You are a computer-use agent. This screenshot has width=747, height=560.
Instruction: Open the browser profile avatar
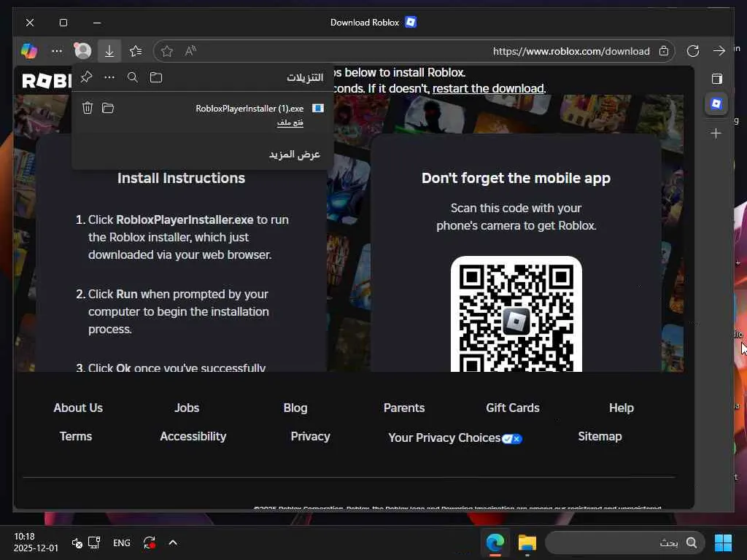point(83,51)
